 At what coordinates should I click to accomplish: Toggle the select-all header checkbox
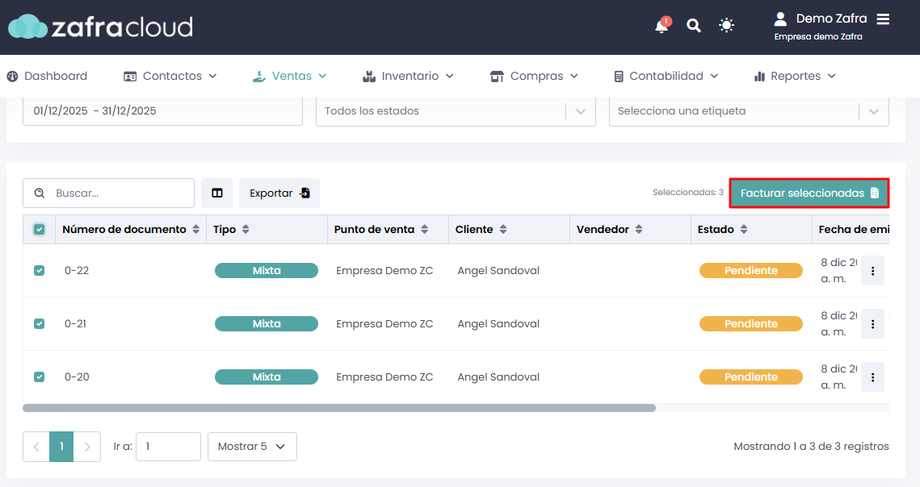39,229
